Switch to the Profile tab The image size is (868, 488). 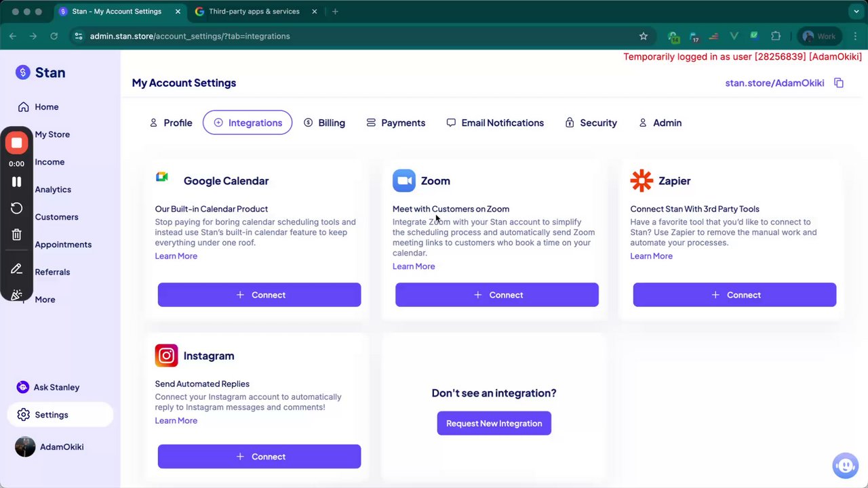170,123
